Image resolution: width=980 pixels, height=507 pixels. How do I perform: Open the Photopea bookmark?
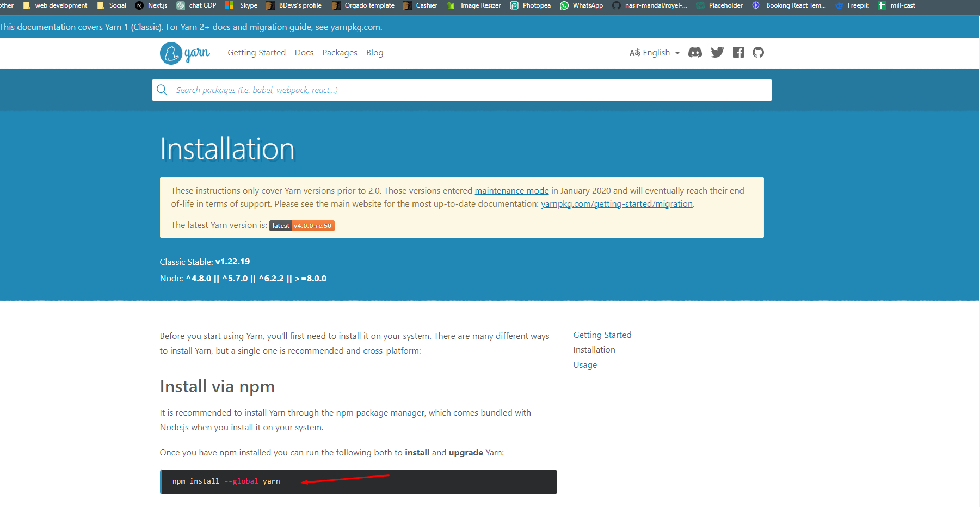[x=531, y=5]
